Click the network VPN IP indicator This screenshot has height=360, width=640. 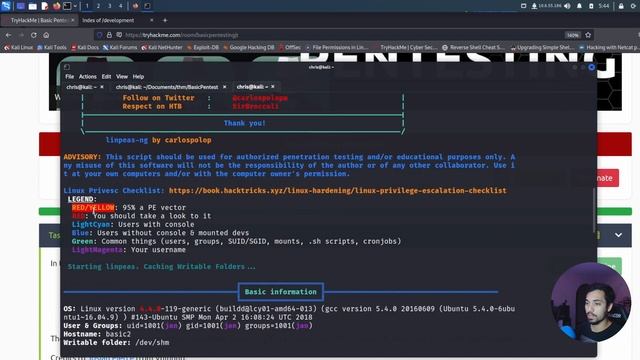click(x=547, y=6)
